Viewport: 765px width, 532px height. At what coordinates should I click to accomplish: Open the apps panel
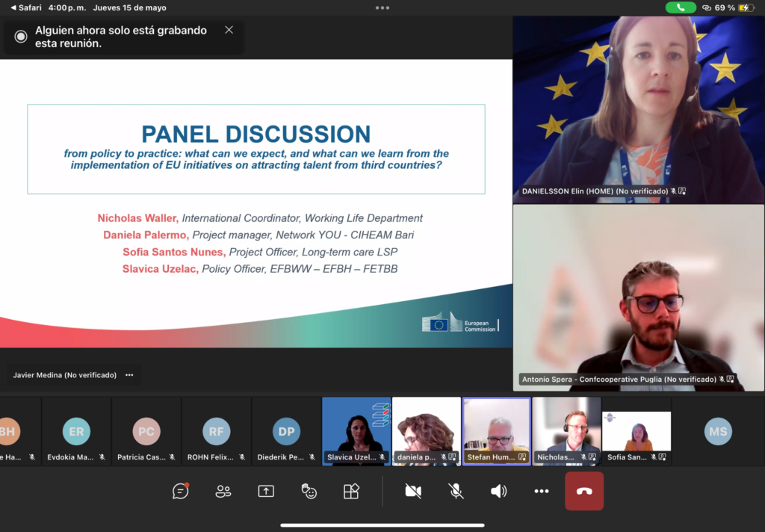click(351, 491)
